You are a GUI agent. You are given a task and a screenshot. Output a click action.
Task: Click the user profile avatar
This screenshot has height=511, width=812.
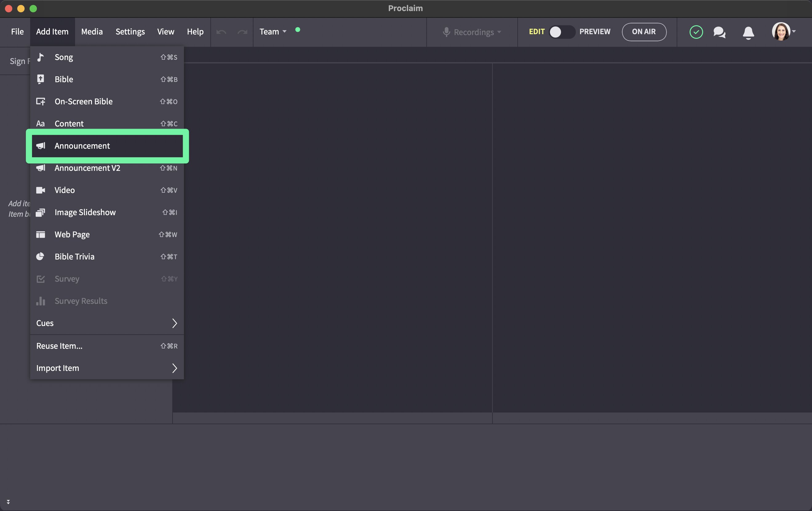pyautogui.click(x=781, y=31)
